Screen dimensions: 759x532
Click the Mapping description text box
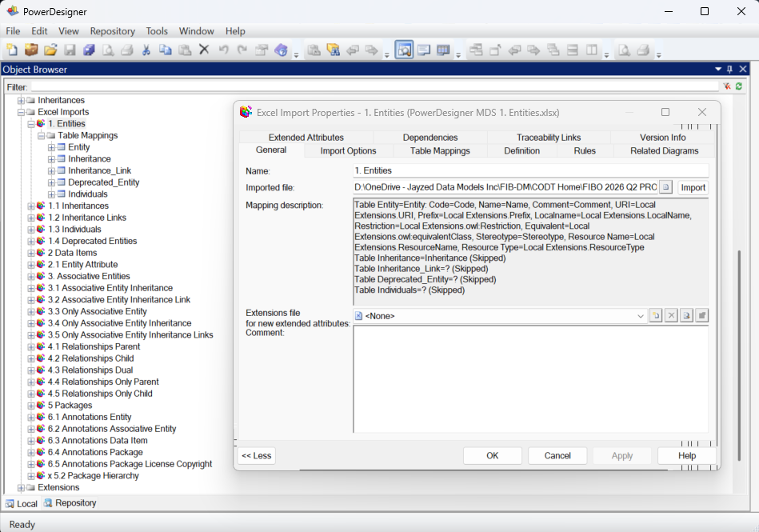coord(530,251)
